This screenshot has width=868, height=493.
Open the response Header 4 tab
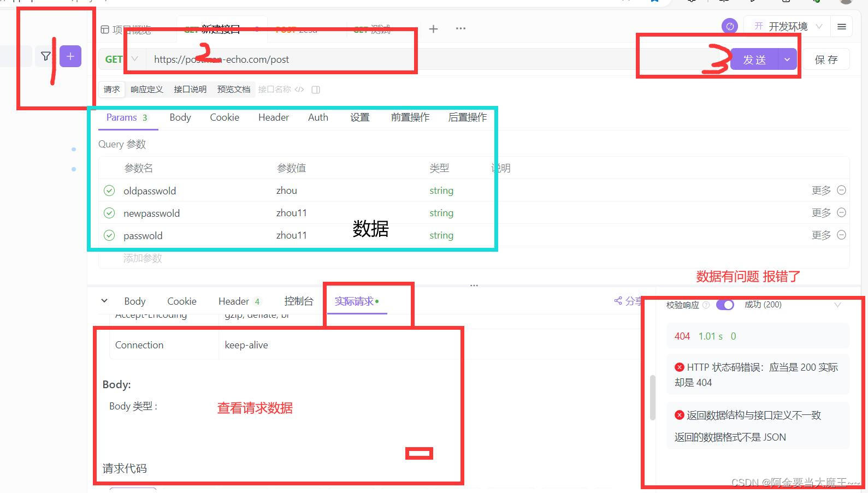[239, 301]
